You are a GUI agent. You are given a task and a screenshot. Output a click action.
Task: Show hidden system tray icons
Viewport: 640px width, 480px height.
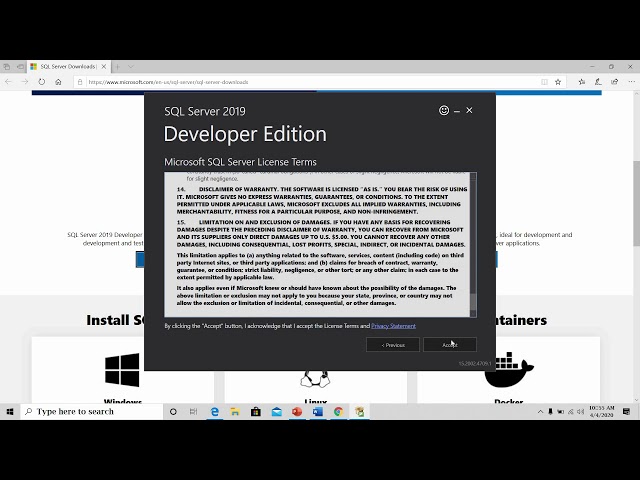coord(540,411)
